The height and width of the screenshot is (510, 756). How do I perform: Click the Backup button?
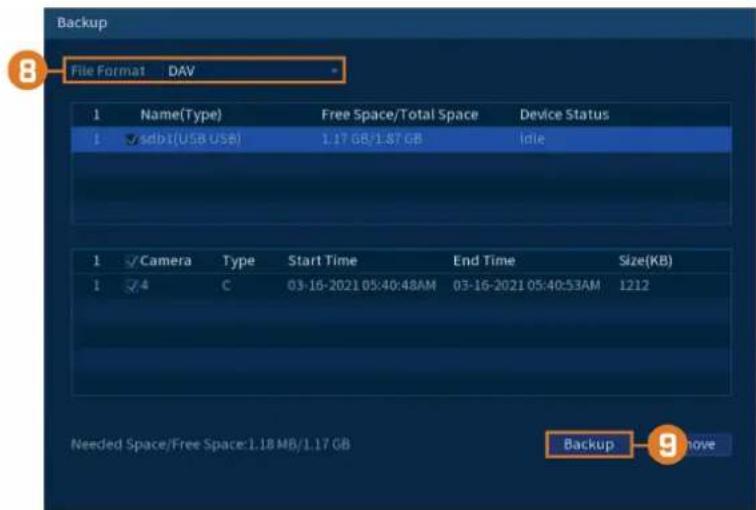(x=589, y=444)
